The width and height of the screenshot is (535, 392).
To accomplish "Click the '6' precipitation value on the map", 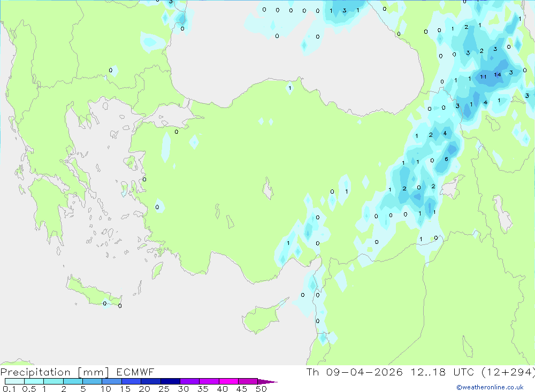I will click(x=446, y=159).
